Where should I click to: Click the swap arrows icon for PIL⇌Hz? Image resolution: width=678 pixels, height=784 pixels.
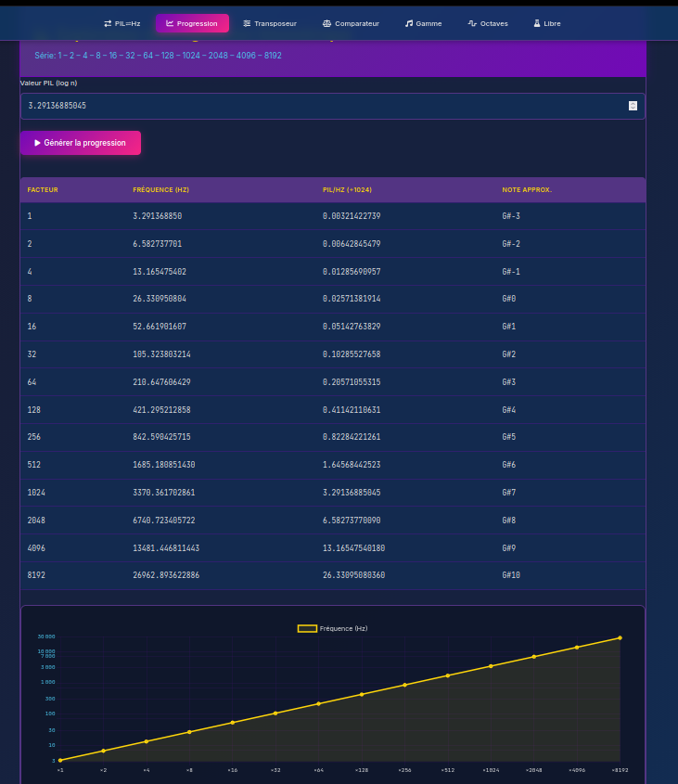click(108, 23)
